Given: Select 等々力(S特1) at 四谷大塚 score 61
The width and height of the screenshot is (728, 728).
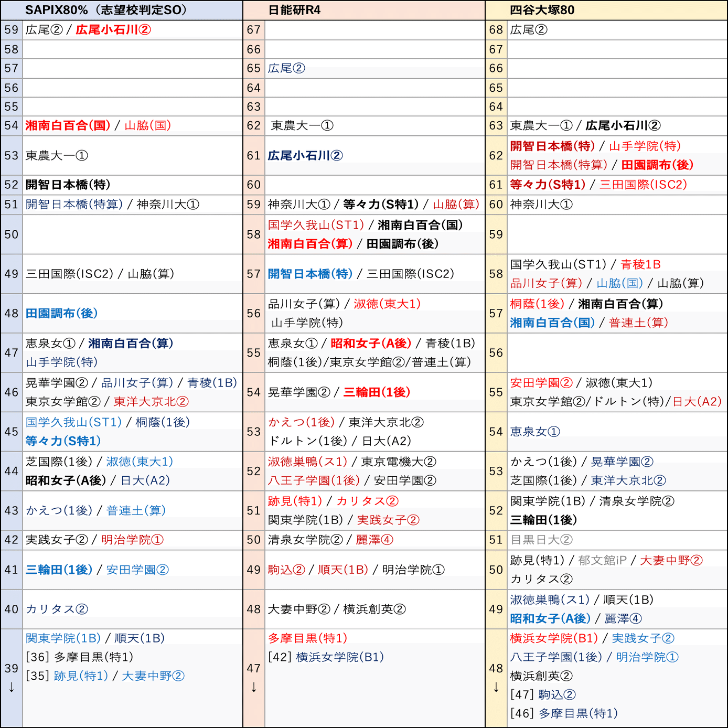Looking at the screenshot, I should [543, 185].
